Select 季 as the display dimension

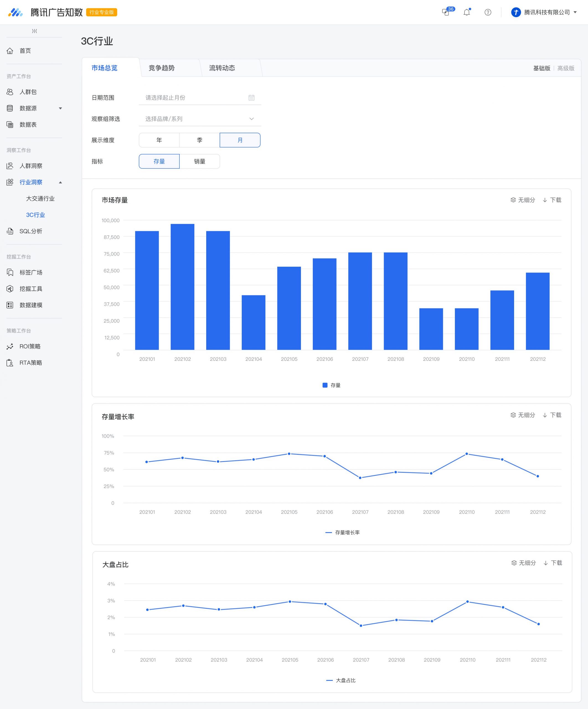tap(200, 140)
